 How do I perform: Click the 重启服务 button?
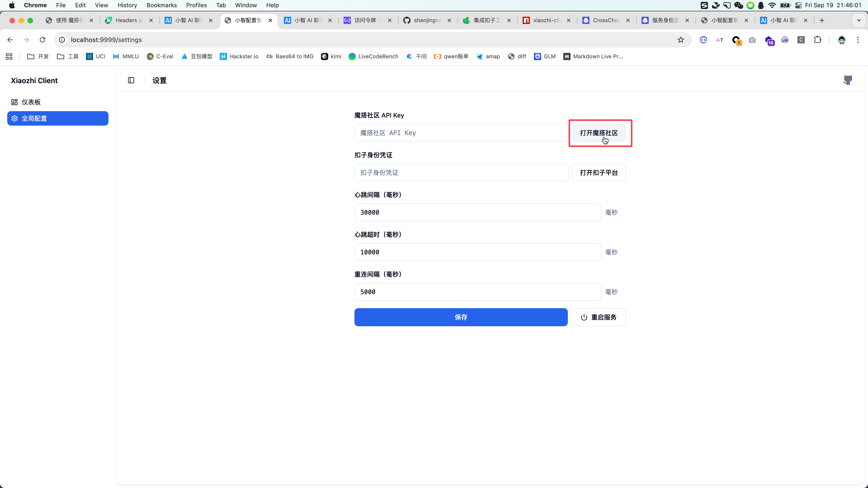(x=598, y=317)
